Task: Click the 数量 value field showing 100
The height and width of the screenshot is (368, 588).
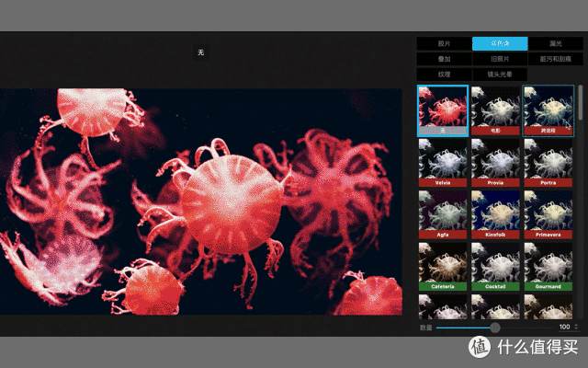Action: (x=564, y=328)
